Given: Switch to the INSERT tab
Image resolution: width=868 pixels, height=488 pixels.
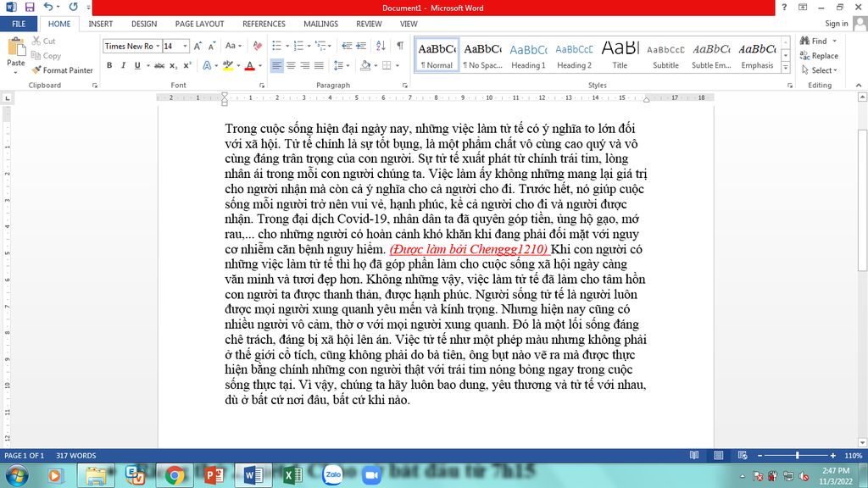Looking at the screenshot, I should (100, 24).
